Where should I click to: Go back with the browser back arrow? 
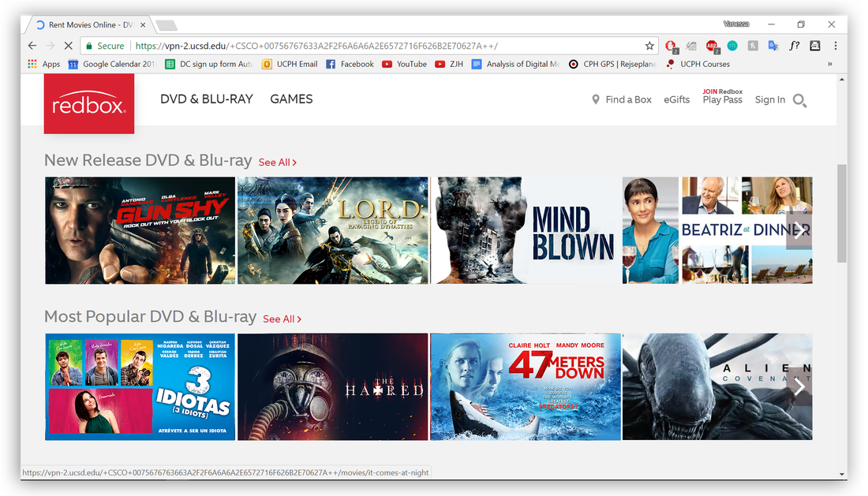[x=32, y=46]
